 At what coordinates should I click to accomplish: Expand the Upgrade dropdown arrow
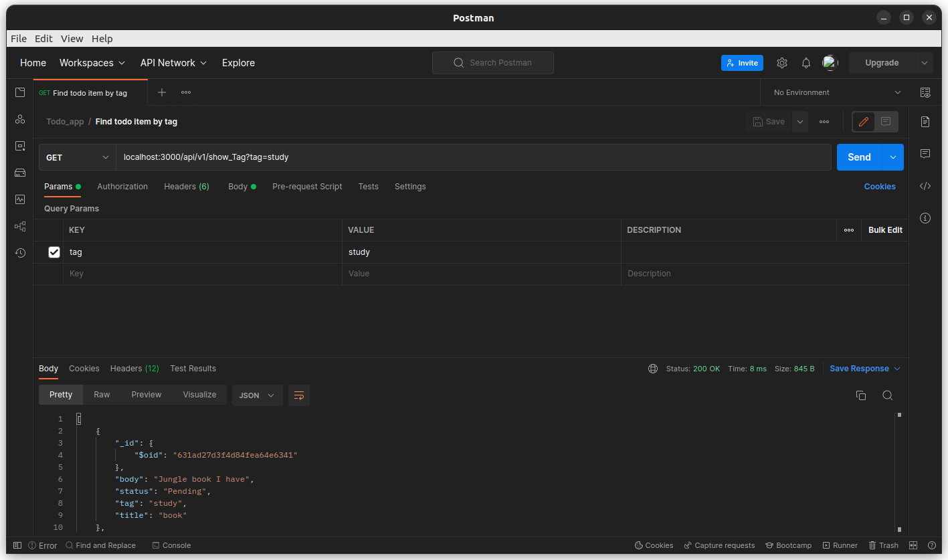coord(925,63)
